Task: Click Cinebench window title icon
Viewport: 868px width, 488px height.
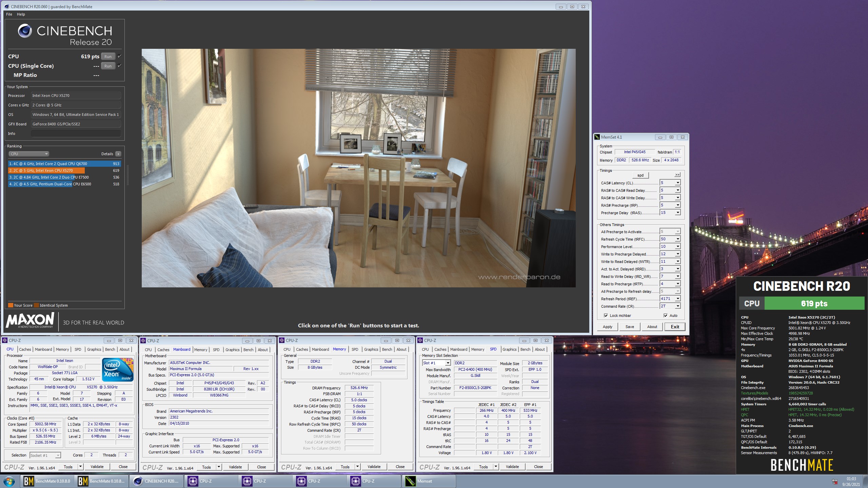Action: pyautogui.click(x=6, y=6)
